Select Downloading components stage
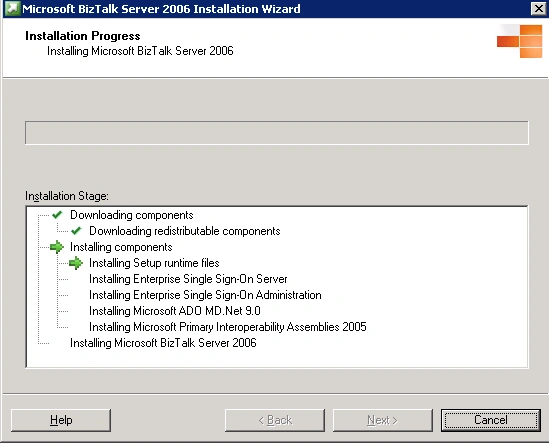The height and width of the screenshot is (443, 549). click(x=132, y=215)
